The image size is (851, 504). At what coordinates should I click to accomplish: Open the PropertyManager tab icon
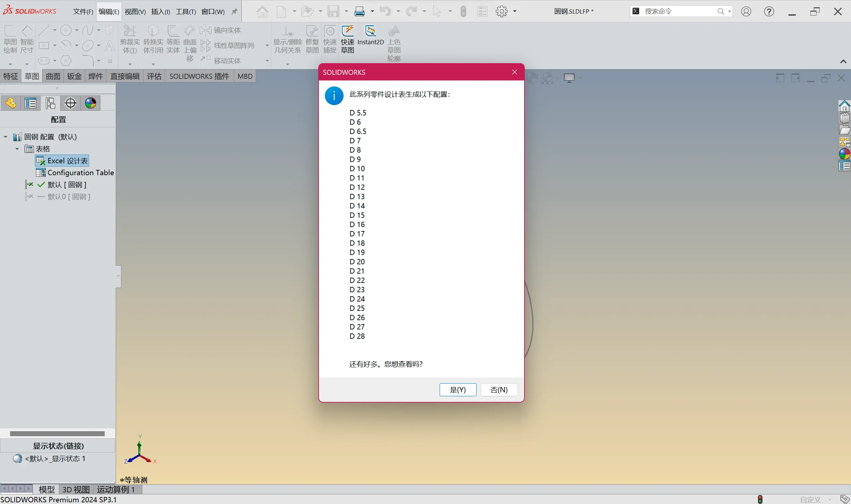coord(31,103)
